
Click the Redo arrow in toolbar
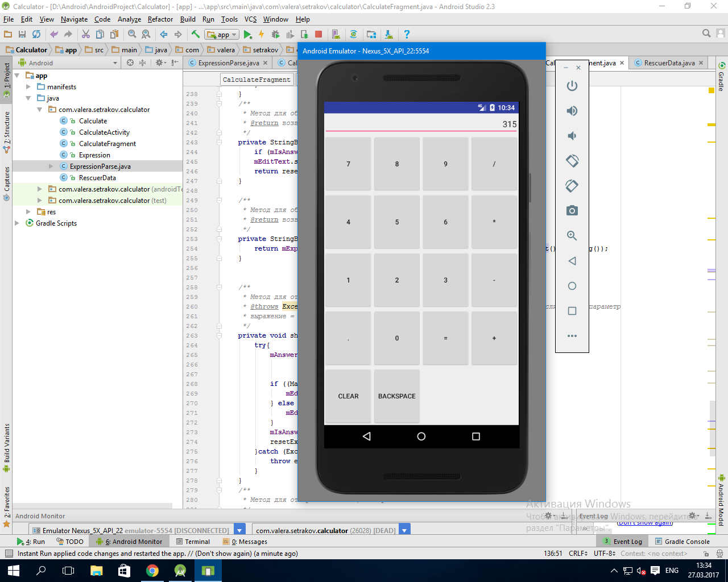pos(68,35)
